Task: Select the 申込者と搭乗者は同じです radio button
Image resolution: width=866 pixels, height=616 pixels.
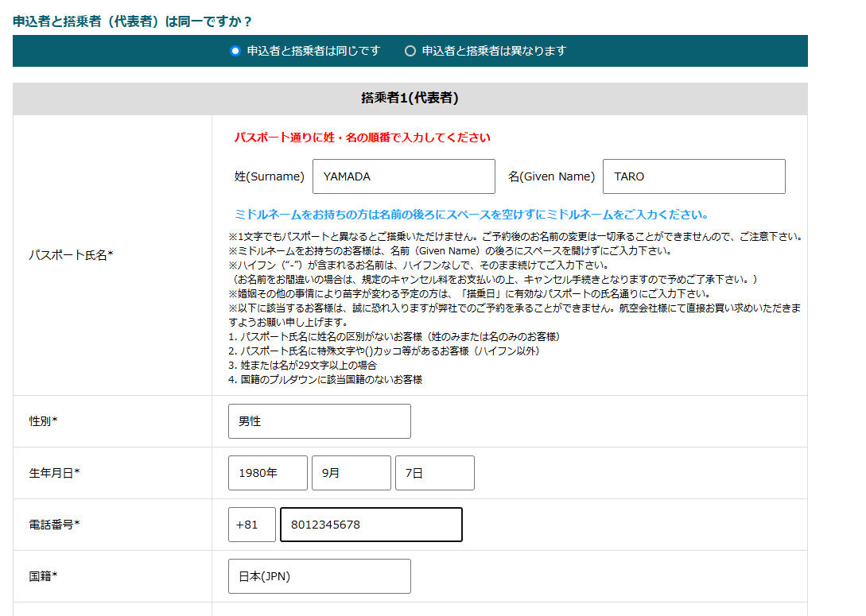Action: click(x=235, y=51)
